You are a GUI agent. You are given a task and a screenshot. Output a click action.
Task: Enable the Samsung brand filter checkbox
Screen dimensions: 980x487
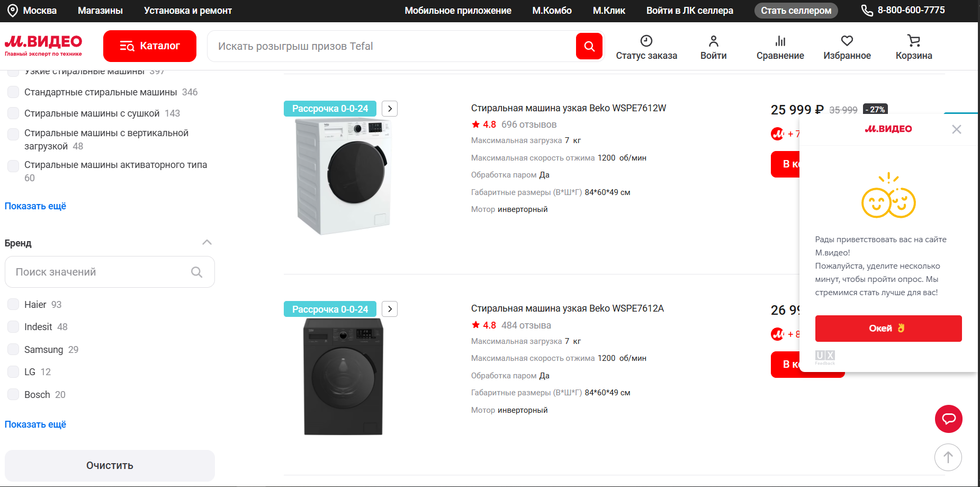pyautogui.click(x=13, y=349)
